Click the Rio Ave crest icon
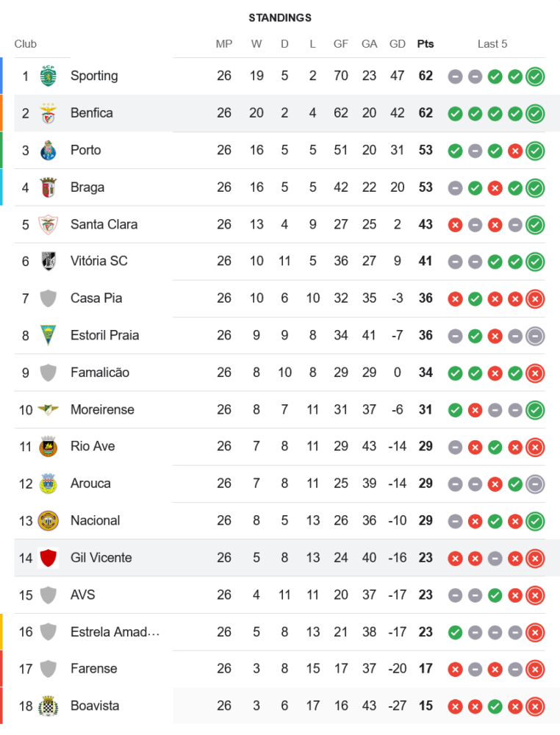Image resolution: width=560 pixels, height=735 pixels. point(49,446)
